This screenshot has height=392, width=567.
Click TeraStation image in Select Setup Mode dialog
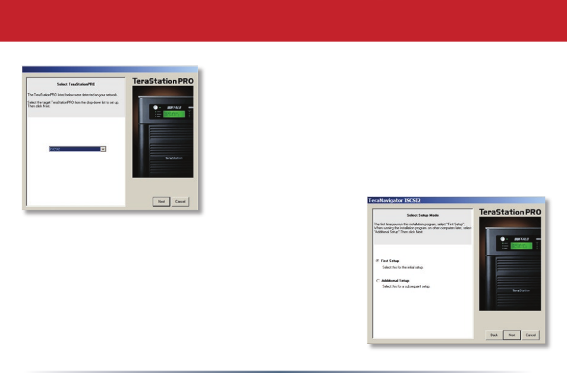(x=510, y=264)
